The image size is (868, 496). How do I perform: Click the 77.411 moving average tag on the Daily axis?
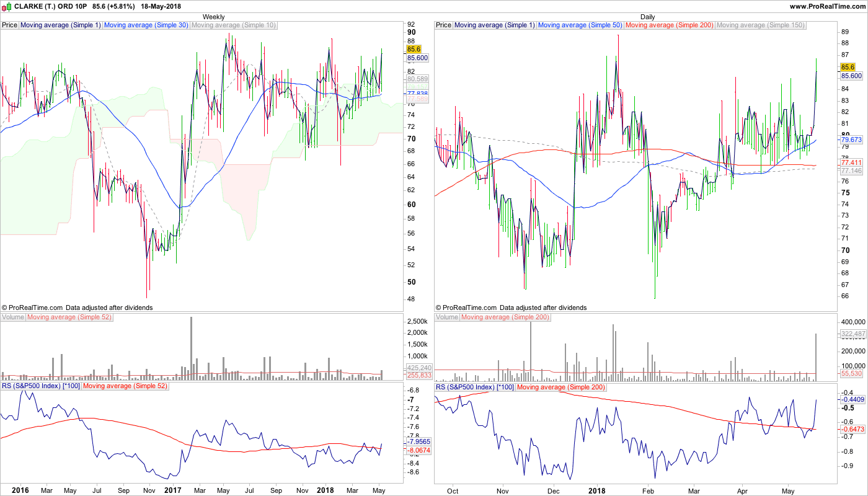(851, 162)
